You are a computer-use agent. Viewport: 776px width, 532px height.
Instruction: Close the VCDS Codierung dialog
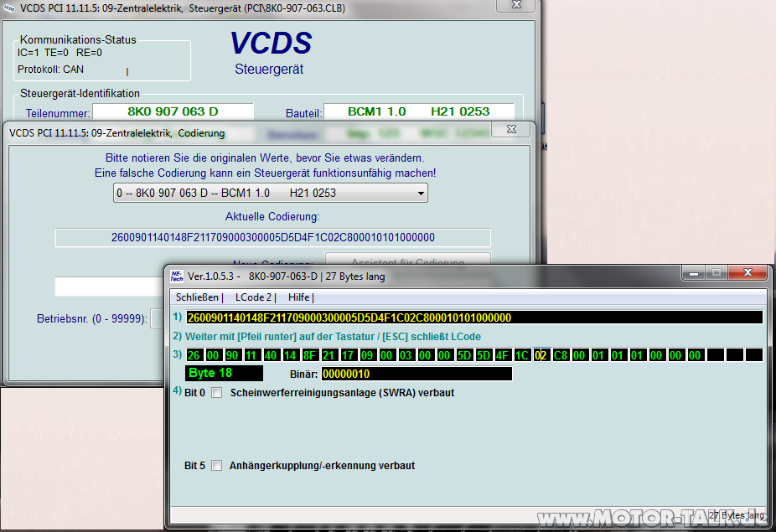(x=511, y=129)
